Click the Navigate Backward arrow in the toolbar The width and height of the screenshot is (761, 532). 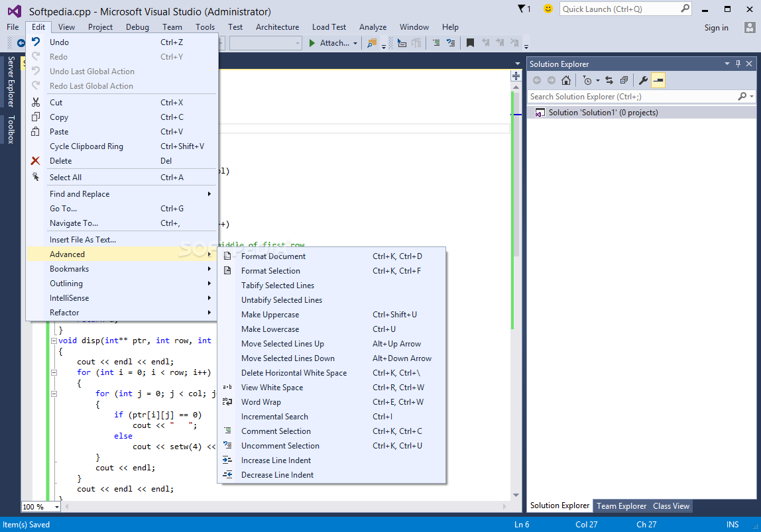point(21,43)
